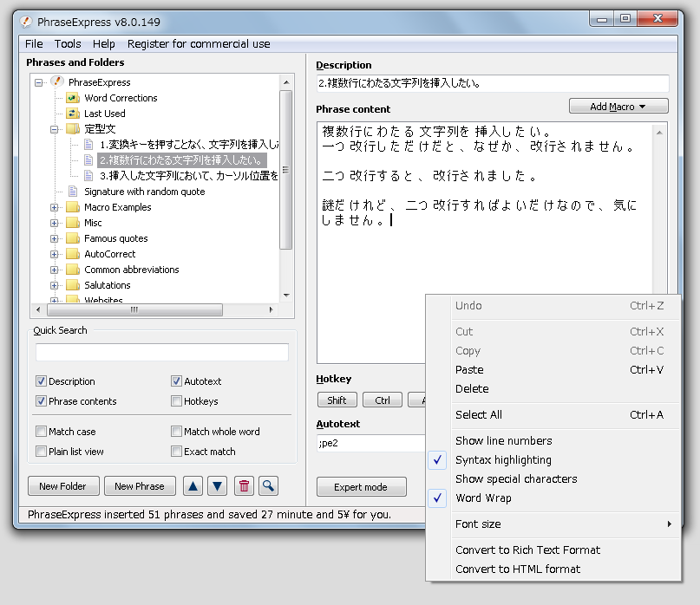
Task: Expand the Common abbreviations folder
Action: [x=55, y=270]
